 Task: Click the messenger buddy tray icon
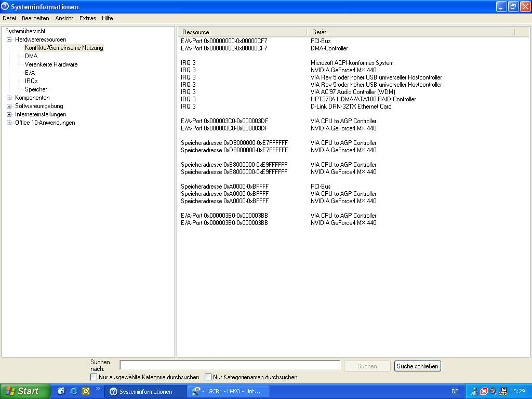[x=475, y=392]
